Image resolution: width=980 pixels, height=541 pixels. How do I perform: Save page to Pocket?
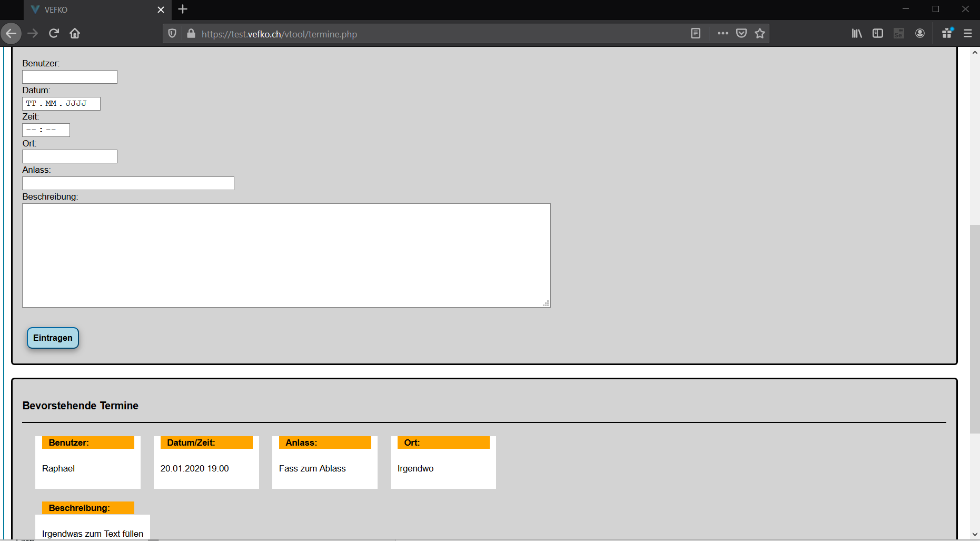tap(741, 34)
